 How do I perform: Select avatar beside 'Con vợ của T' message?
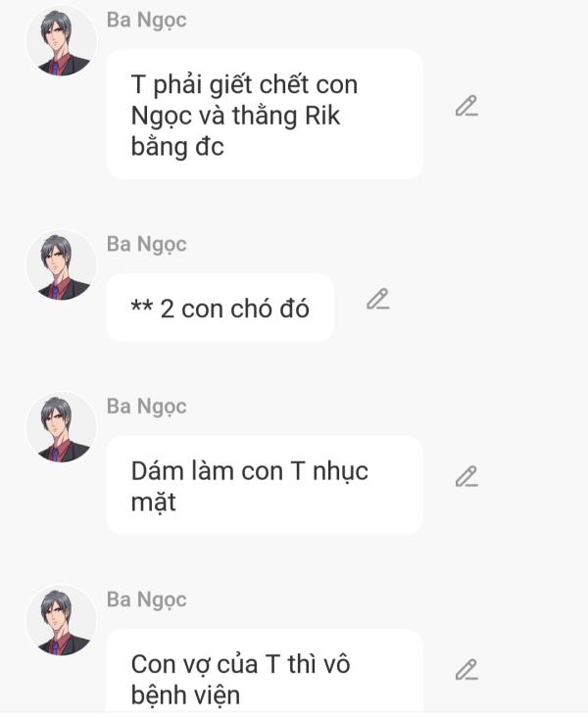[x=61, y=621]
